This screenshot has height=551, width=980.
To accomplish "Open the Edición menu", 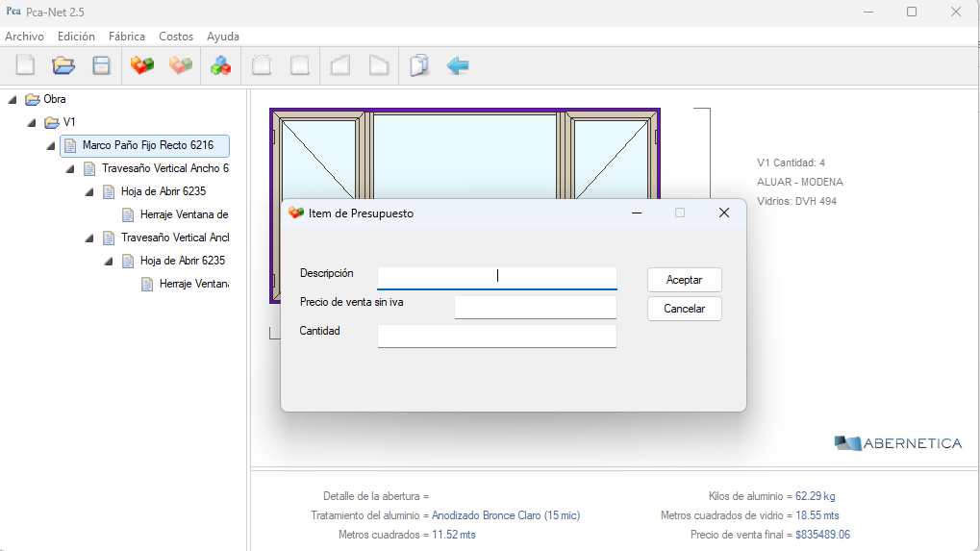I will [x=76, y=37].
